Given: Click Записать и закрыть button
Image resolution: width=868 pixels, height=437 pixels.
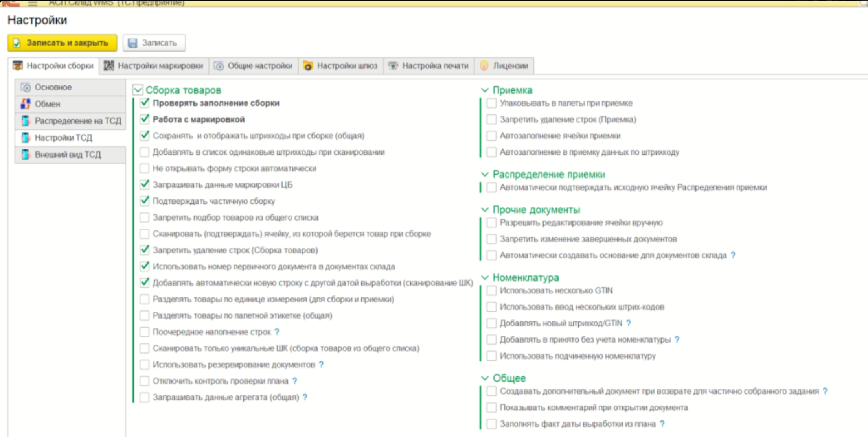Looking at the screenshot, I should pyautogui.click(x=62, y=43).
